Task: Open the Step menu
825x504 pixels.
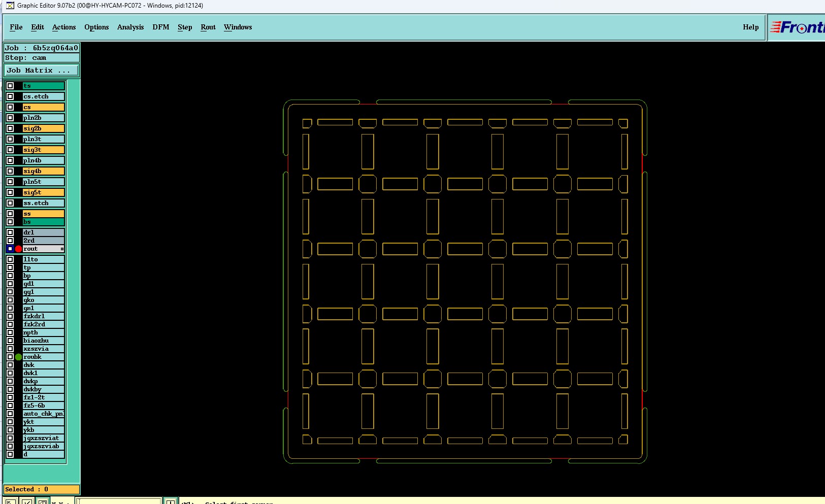Action: 185,27
